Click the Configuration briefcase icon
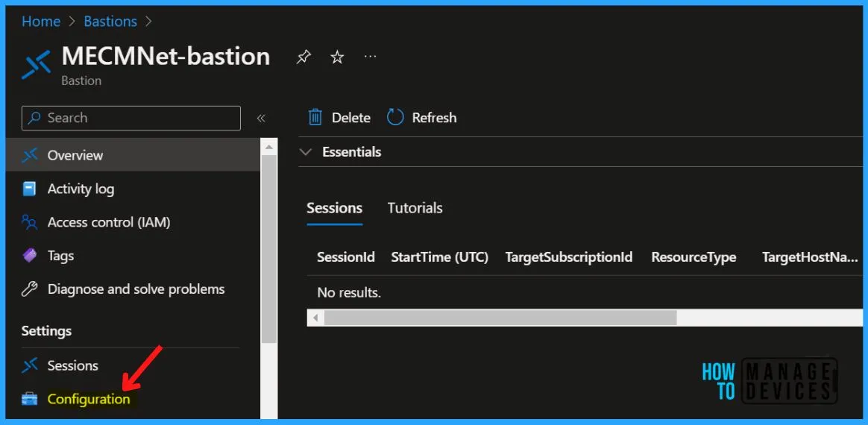 [x=29, y=399]
